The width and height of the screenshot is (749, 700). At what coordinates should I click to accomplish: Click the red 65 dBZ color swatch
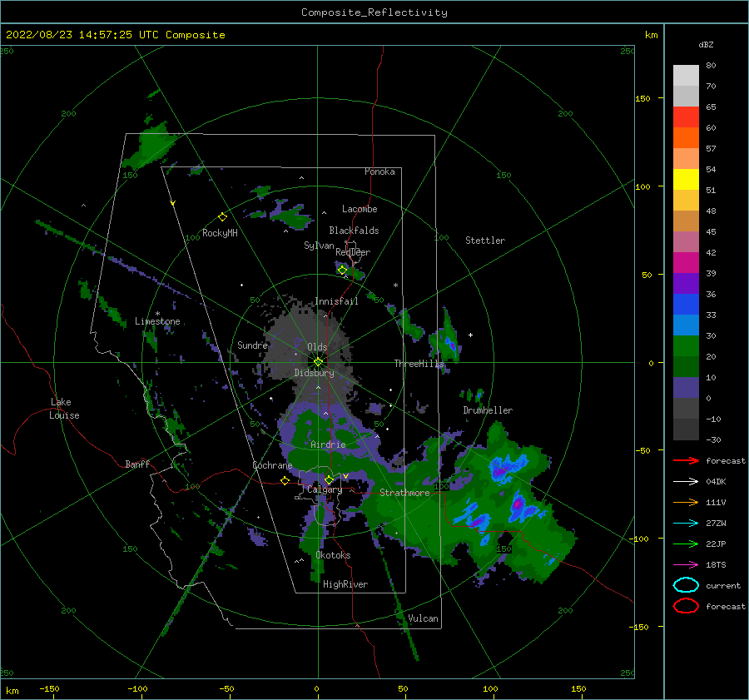686,117
